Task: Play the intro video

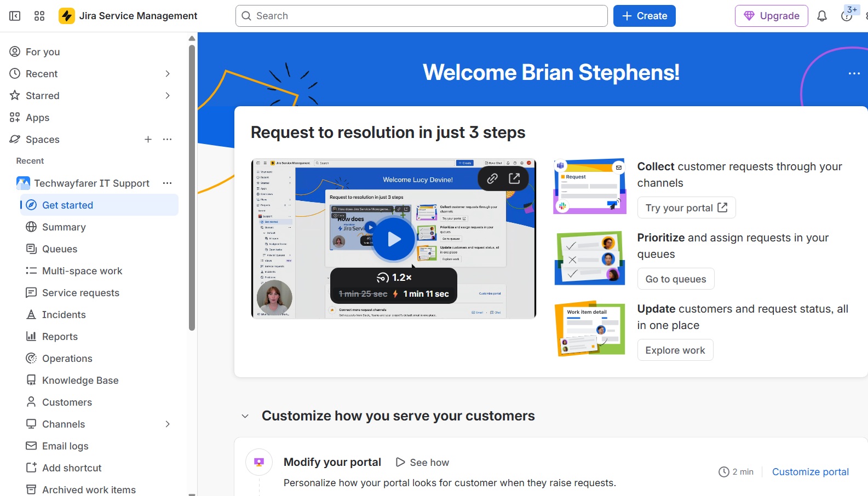Action: pos(394,239)
